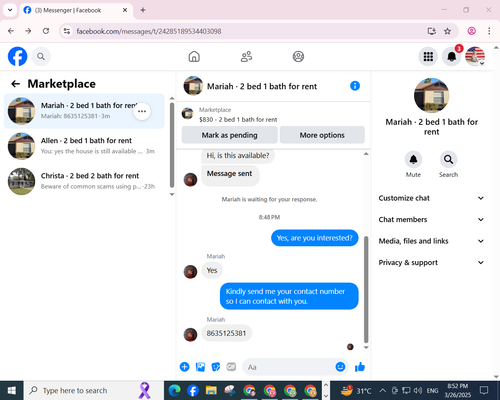Open the Facebook search magnifier
The image size is (500, 400).
click(x=41, y=57)
